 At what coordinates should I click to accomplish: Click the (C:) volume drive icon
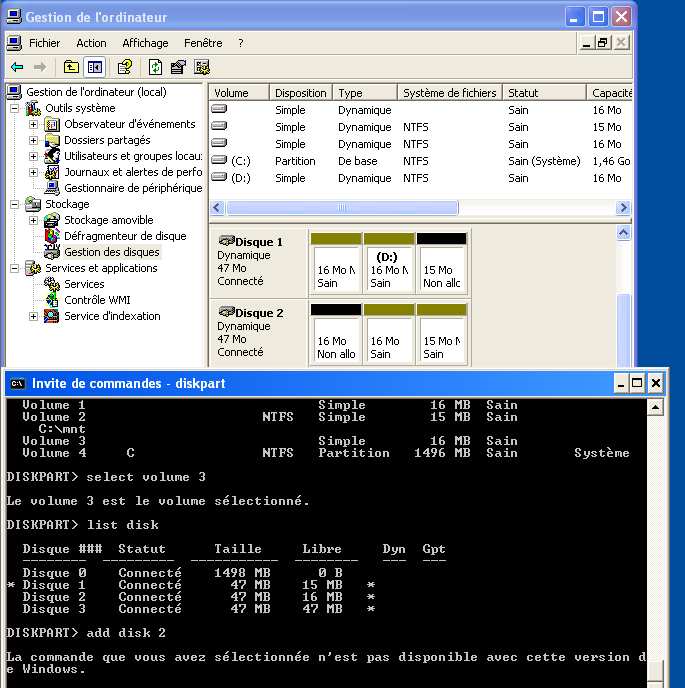(x=219, y=160)
